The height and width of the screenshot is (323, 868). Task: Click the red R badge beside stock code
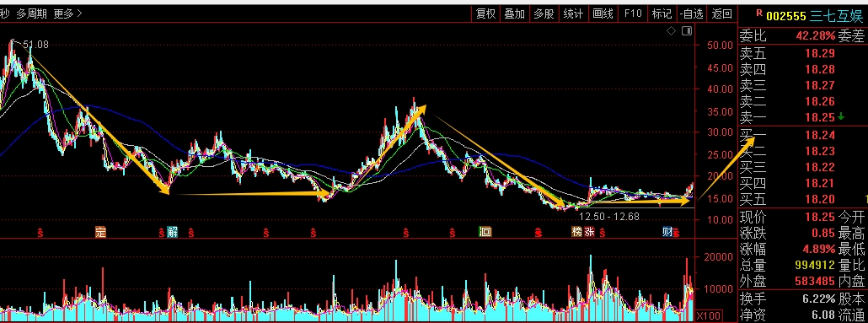coord(758,13)
